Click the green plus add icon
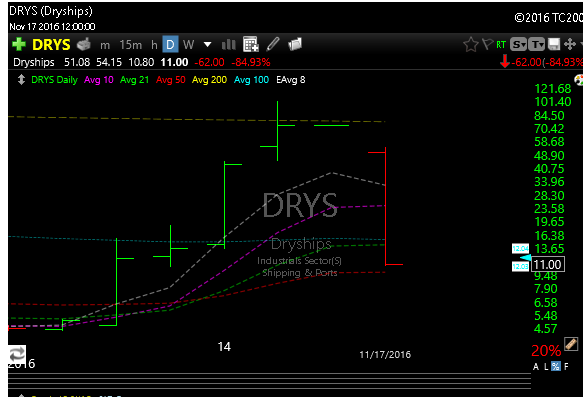Screen dimensions: 583x397 pos(19,44)
